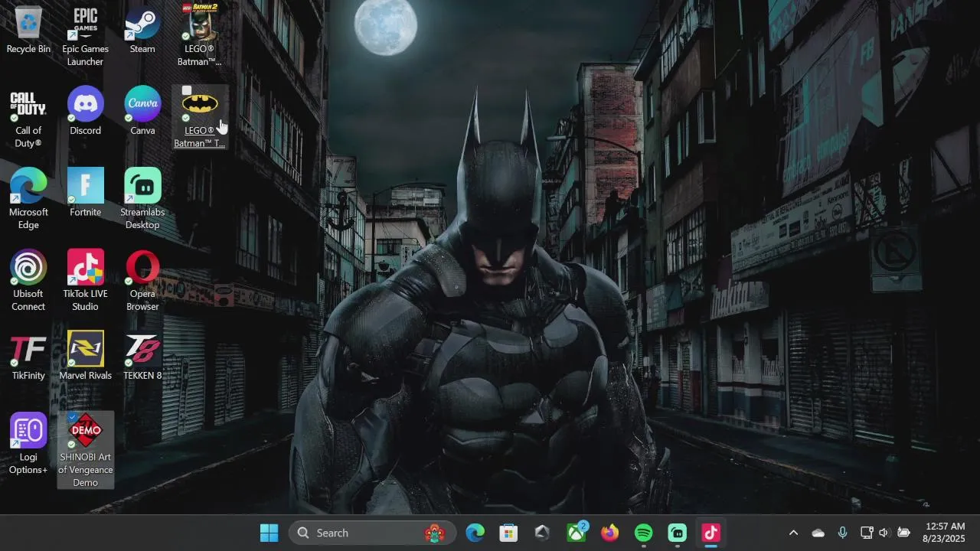The width and height of the screenshot is (980, 551).
Task: Switch to Streamlabs from the taskbar
Action: [x=678, y=533]
